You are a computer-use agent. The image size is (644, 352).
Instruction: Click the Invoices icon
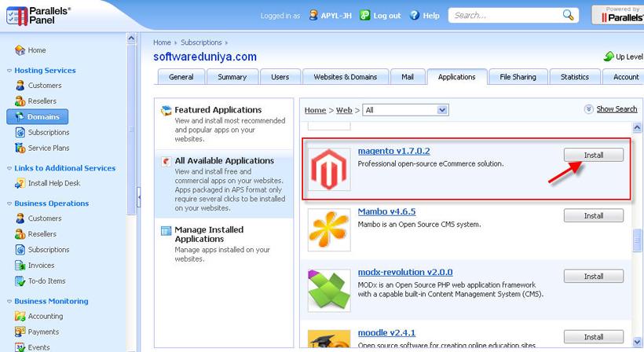tap(20, 266)
